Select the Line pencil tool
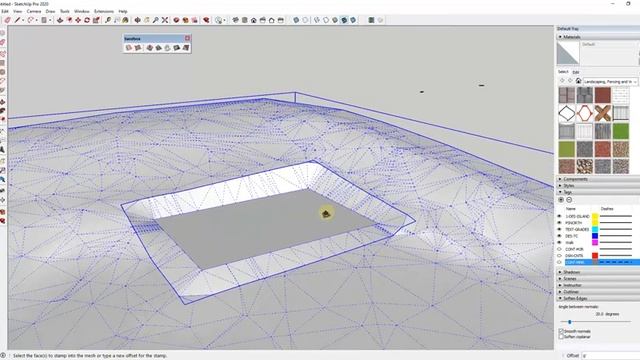Viewport: 640px width, 360px height. [18, 20]
